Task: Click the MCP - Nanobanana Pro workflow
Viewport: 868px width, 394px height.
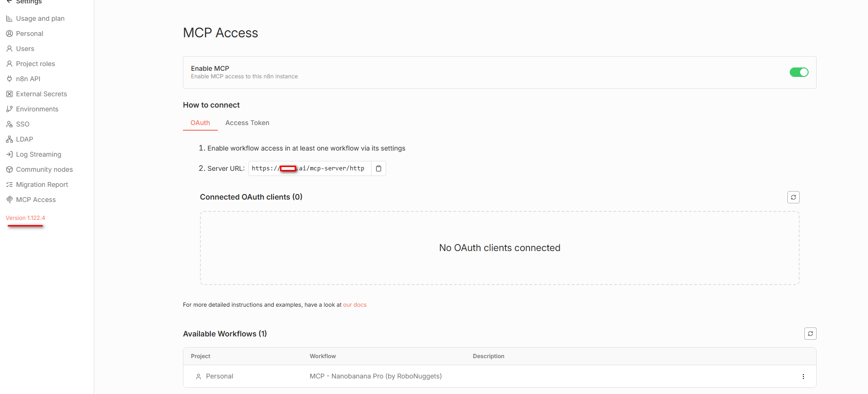Action: point(375,376)
